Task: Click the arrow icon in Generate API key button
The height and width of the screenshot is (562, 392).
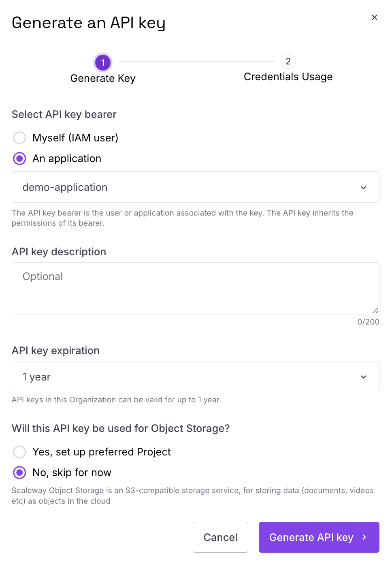Action: pyautogui.click(x=364, y=537)
